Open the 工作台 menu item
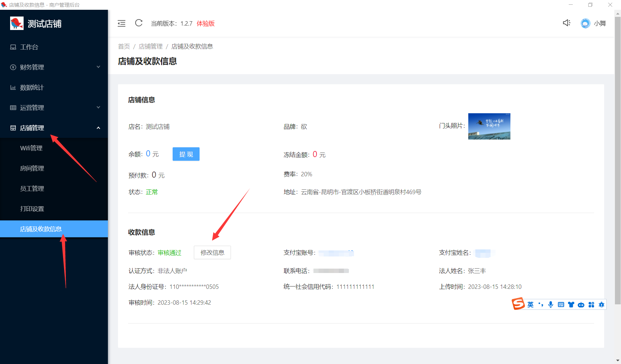621x364 pixels. (29, 47)
